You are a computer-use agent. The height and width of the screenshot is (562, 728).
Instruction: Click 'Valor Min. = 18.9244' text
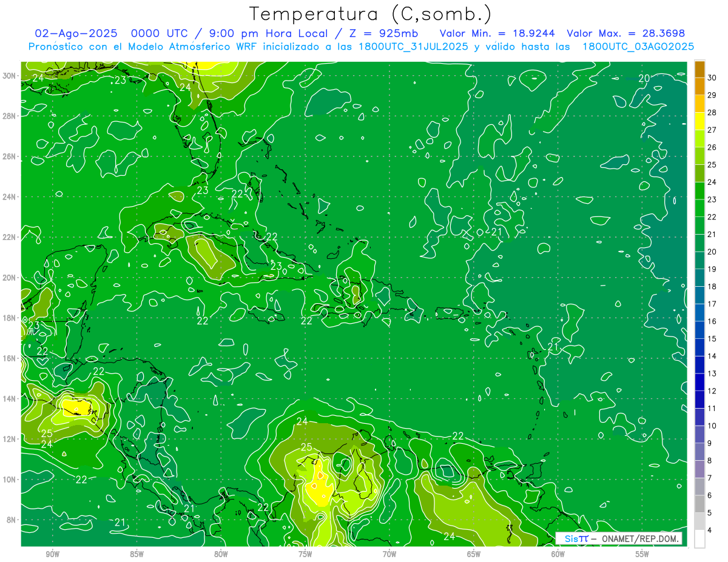point(496,33)
